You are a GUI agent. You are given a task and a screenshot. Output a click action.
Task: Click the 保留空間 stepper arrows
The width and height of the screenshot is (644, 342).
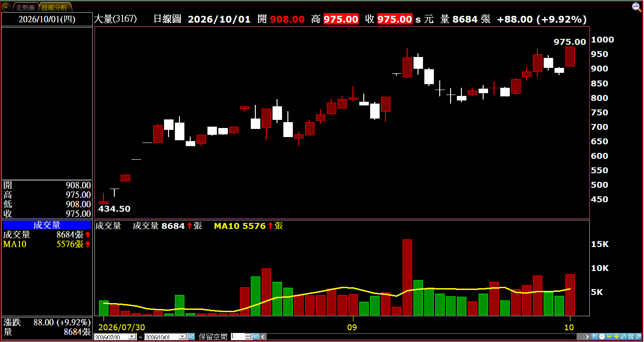pos(248,337)
